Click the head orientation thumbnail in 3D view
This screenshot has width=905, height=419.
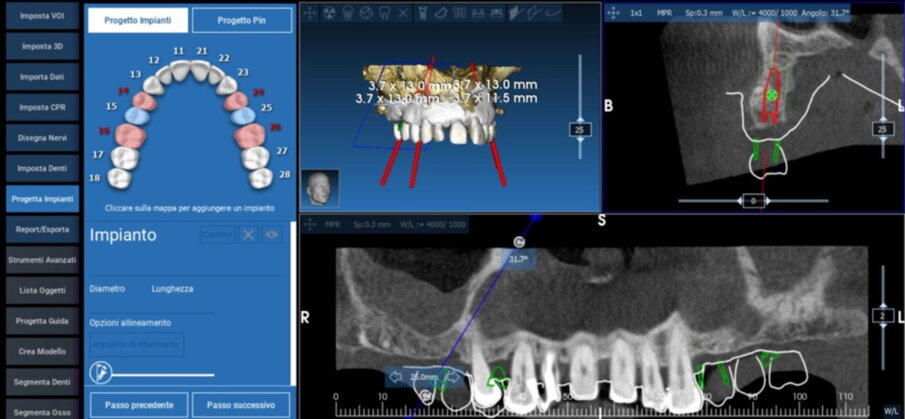pos(320,187)
